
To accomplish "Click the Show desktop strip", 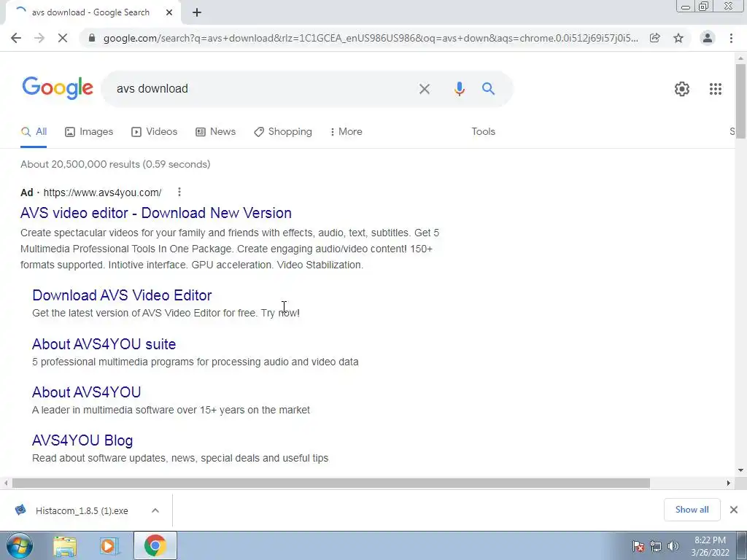I will (x=742, y=545).
